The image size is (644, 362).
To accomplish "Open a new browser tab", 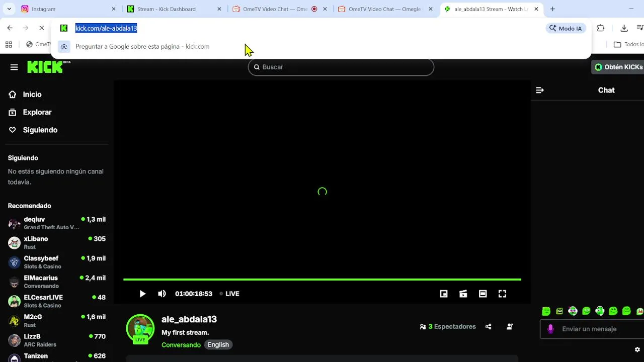I will click(x=552, y=9).
